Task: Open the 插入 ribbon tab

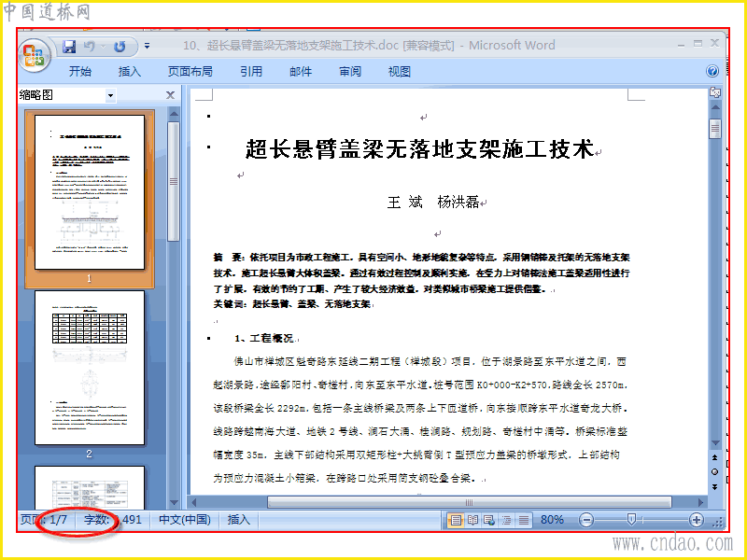Action: pos(130,72)
